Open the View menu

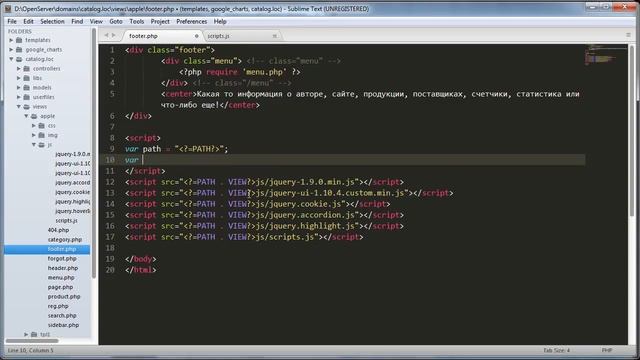point(96,21)
